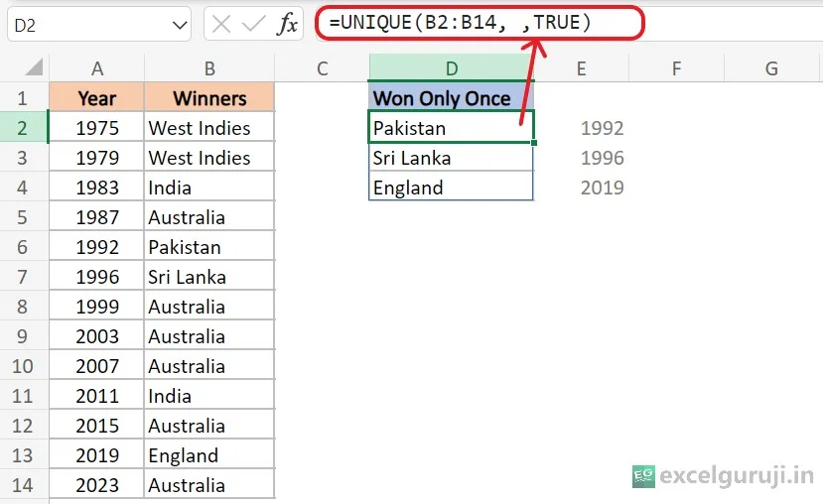823x504 pixels.
Task: Select column F header
Action: (x=676, y=68)
